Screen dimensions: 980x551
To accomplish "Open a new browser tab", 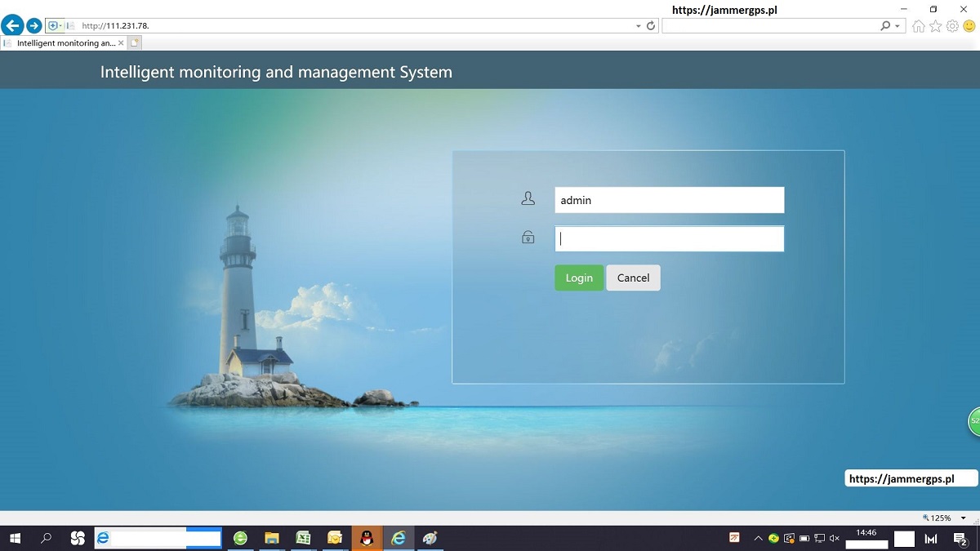I will [x=136, y=43].
